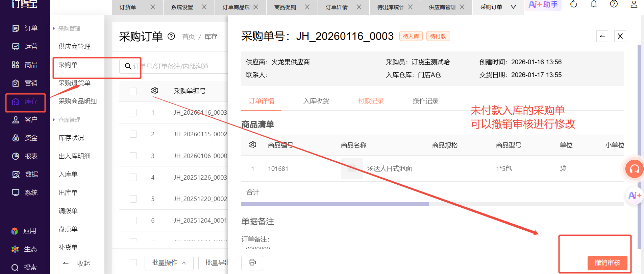Tick checkbox for row JH_20251220_0002
644x274 pixels.
(x=133, y=199)
